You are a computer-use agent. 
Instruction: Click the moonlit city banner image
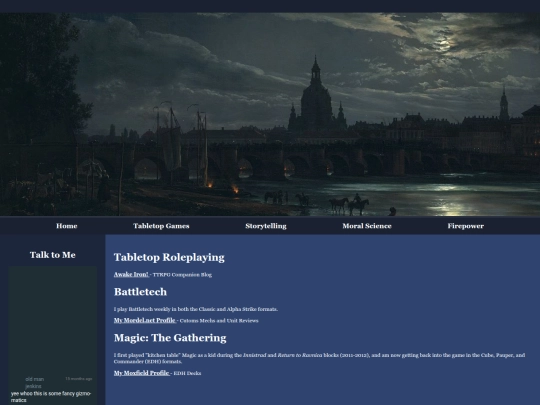tap(270, 114)
